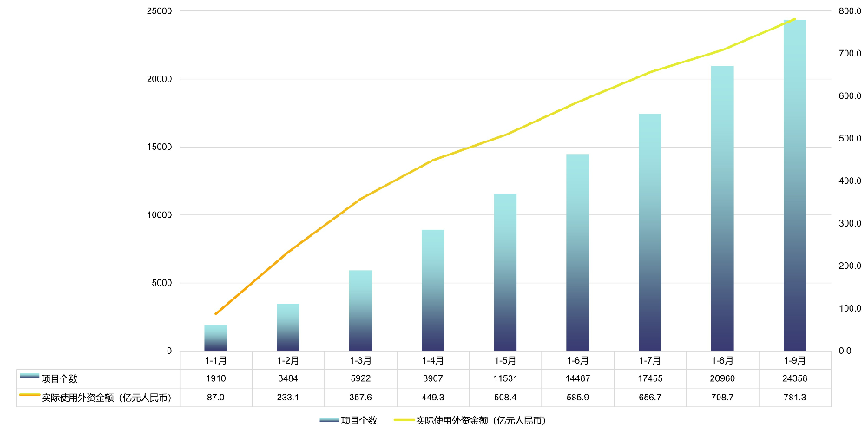Click the line swatch icon in the data table's 实际使用外资金额 row
Screen dimensions: 868x434
tap(29, 398)
